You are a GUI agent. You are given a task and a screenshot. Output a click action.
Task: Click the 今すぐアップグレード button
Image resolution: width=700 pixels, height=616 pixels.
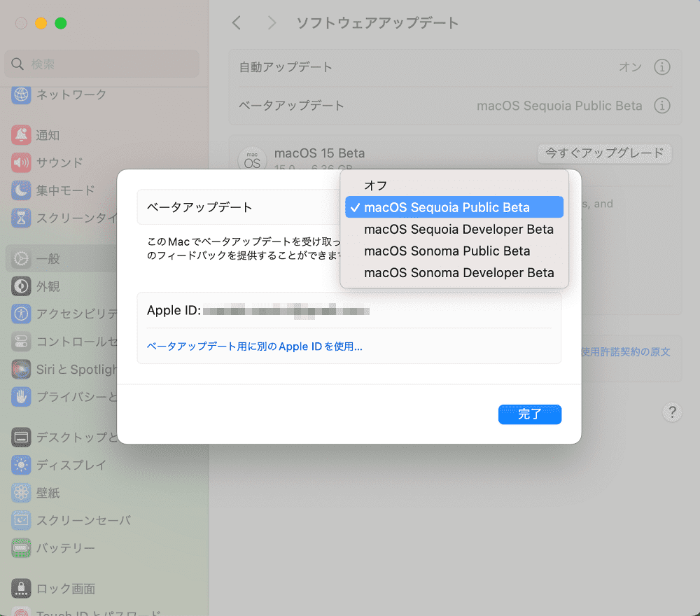[x=605, y=153]
